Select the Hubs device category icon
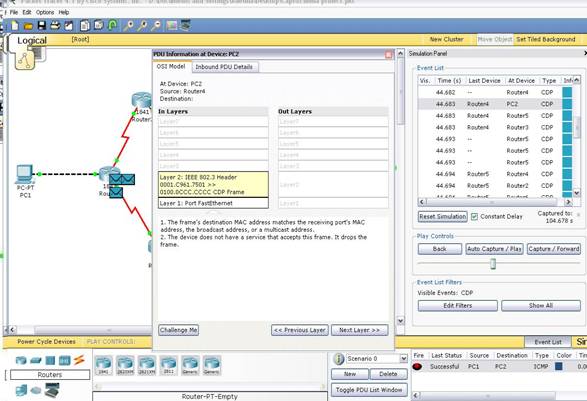587x401 pixels. (50, 361)
